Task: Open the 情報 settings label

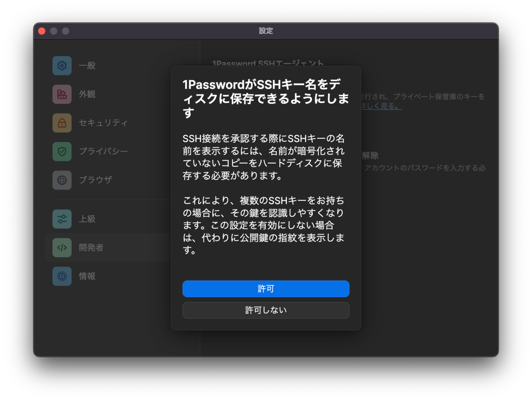Action: [x=87, y=276]
